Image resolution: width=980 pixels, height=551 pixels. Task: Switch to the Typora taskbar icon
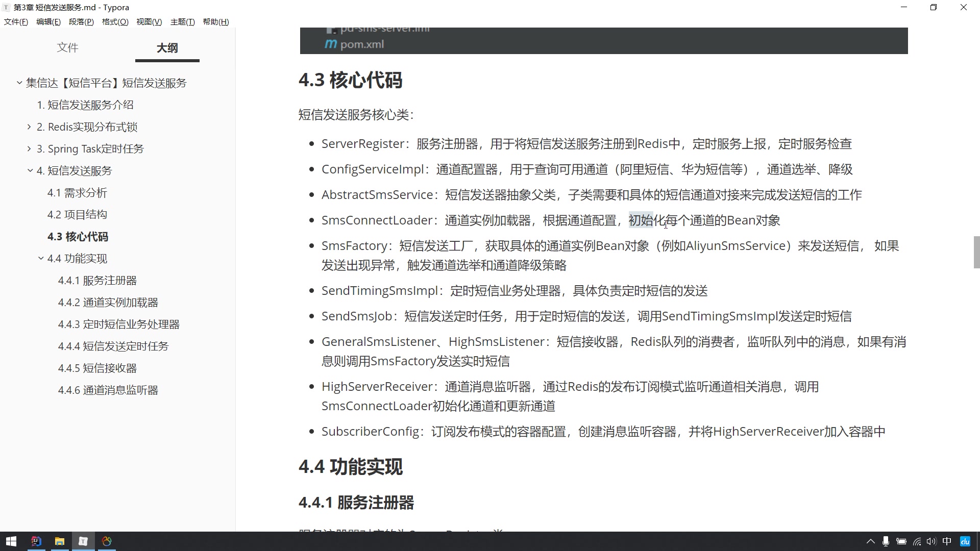(x=83, y=541)
